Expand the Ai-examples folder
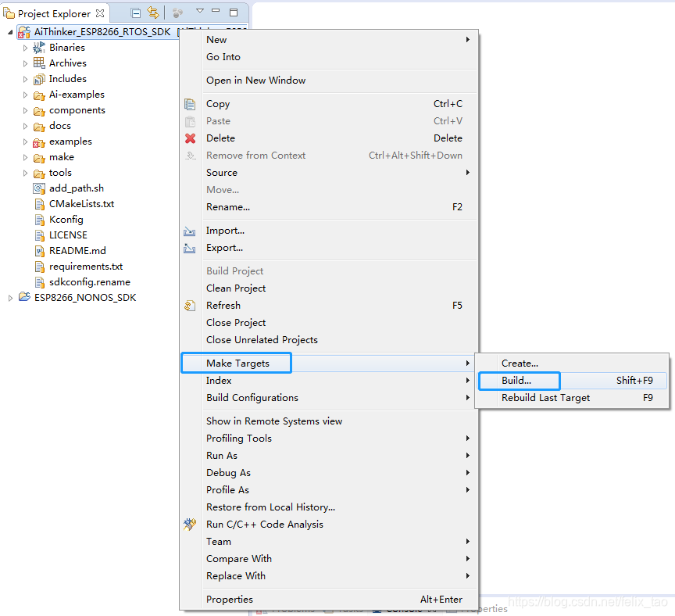Image resolution: width=675 pixels, height=616 pixels. click(25, 95)
